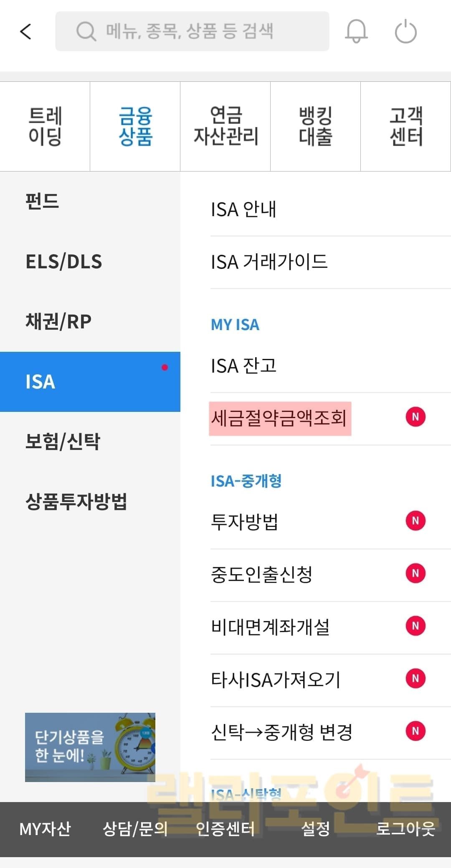Select 펀드 in the side menu
The image size is (451, 868).
[x=42, y=202]
